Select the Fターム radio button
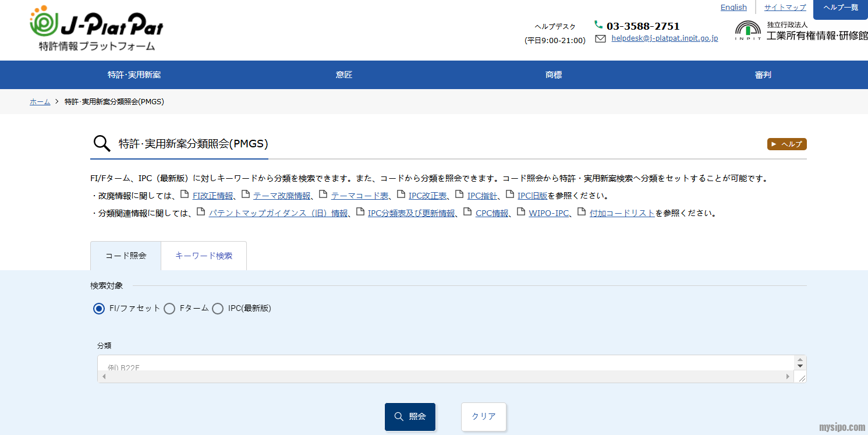Image resolution: width=868 pixels, height=435 pixels. click(169, 309)
